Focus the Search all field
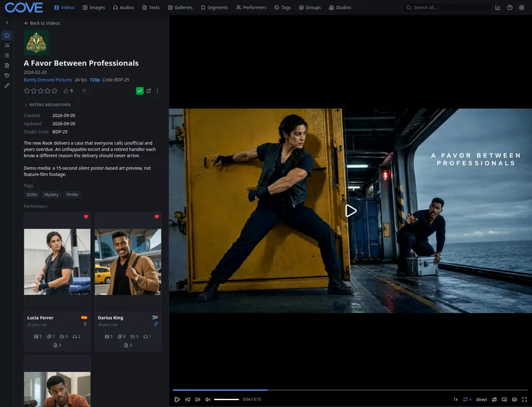Screen dimensions: 532x407 447,8
